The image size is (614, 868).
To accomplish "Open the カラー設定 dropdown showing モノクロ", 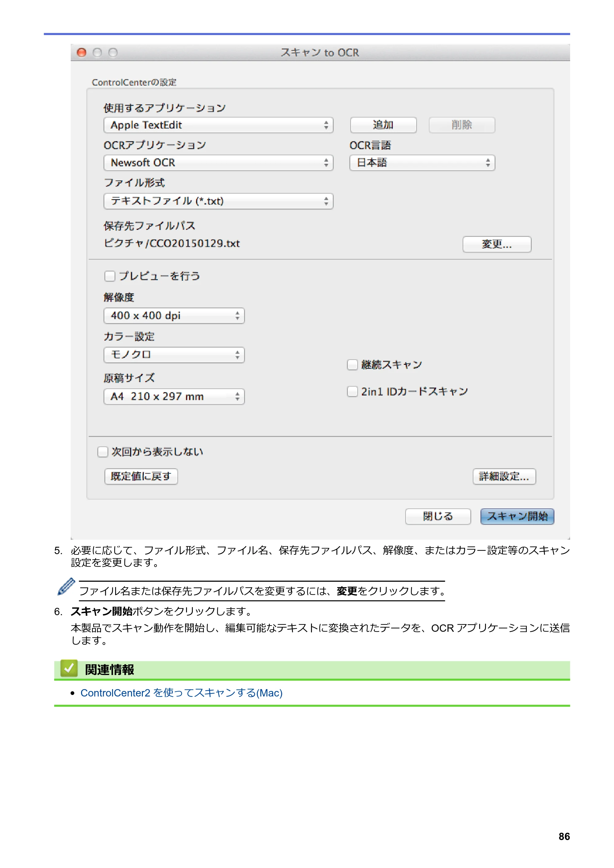I will 174,355.
